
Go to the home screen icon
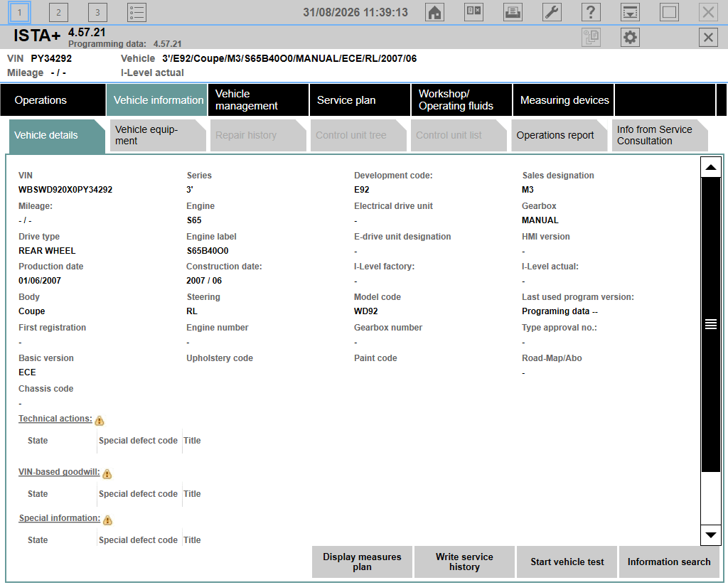pyautogui.click(x=434, y=13)
